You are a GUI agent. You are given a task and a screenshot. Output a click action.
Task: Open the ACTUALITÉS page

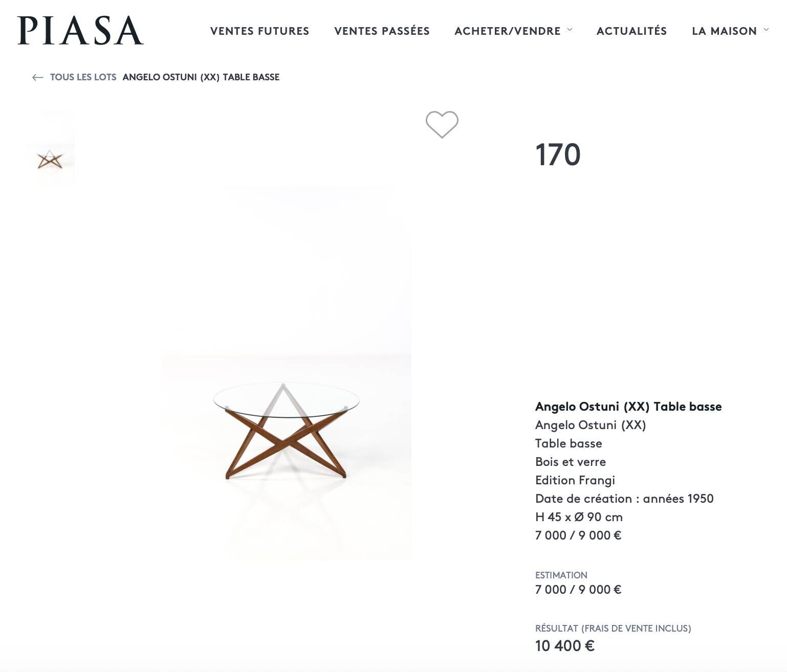tap(631, 31)
